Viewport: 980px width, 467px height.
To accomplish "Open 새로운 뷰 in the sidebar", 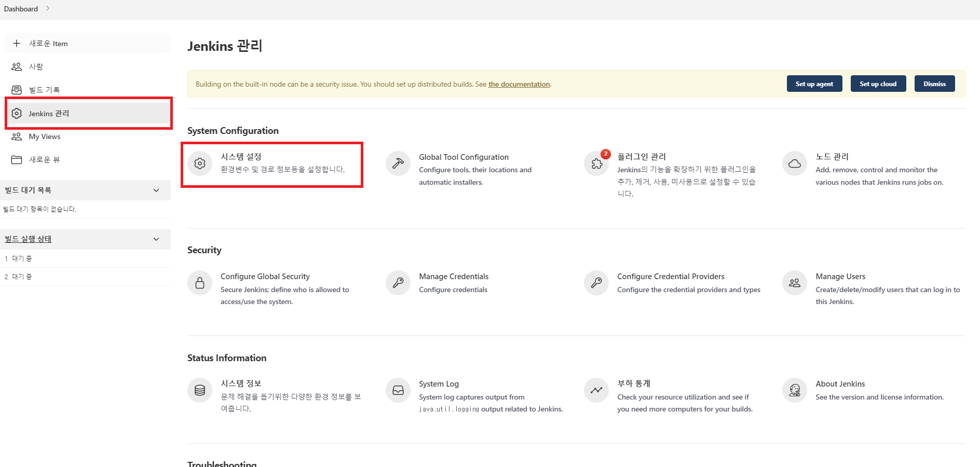I will (x=87, y=159).
